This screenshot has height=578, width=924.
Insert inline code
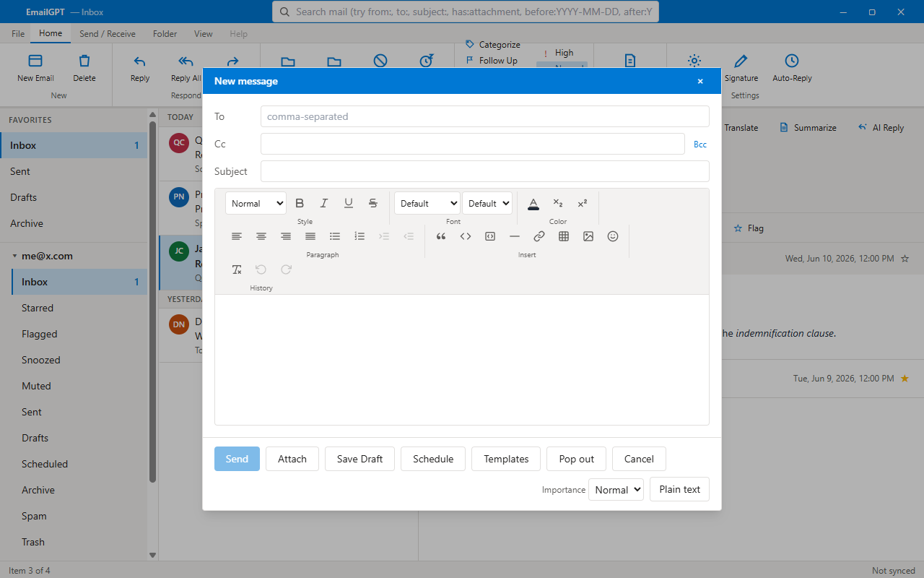[466, 236]
